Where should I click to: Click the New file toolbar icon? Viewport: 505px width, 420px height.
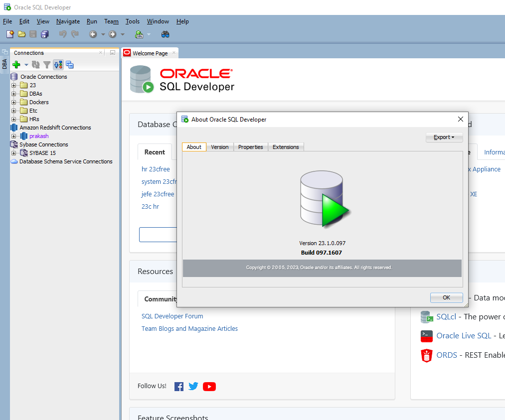(10, 34)
